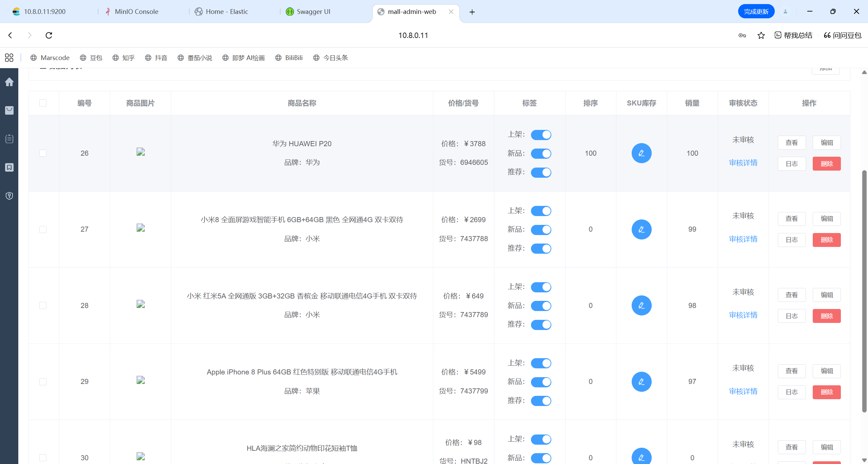
Task: Open the BiliBili bookmark
Action: [x=289, y=58]
